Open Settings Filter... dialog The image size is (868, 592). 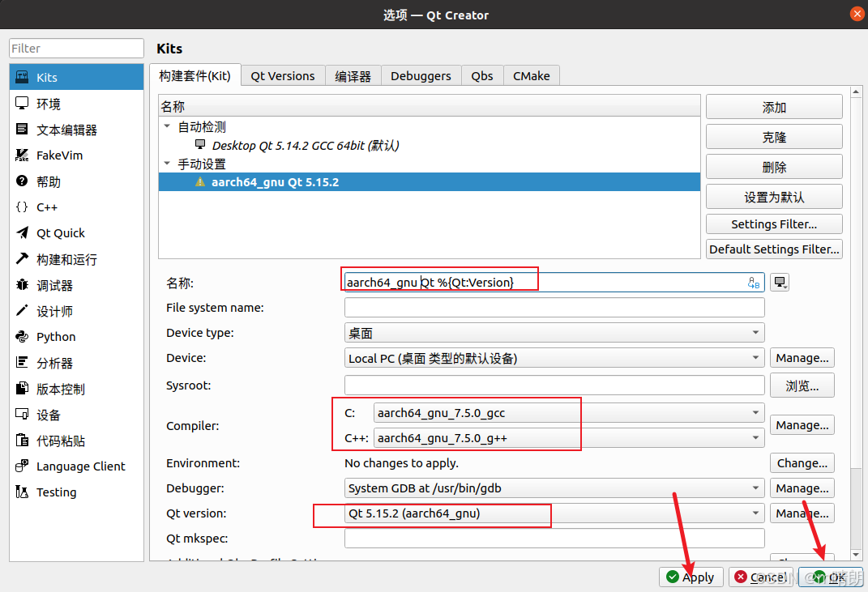774,224
